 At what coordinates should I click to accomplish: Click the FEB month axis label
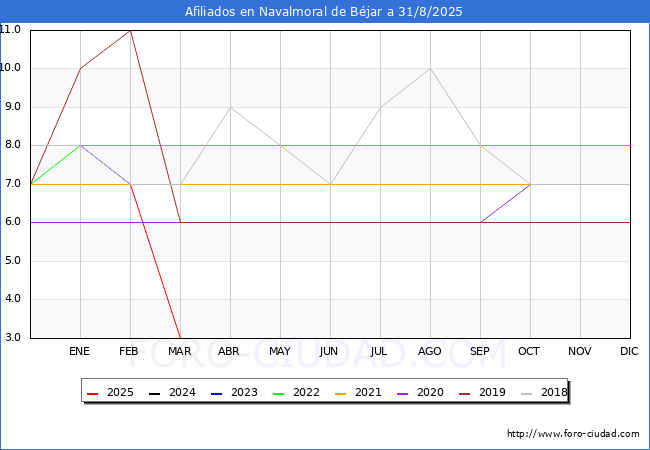pyautogui.click(x=129, y=351)
